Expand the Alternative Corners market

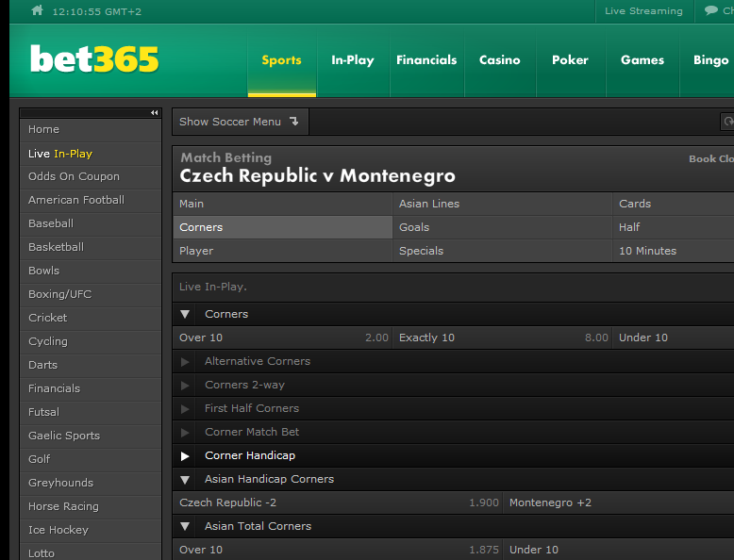[185, 362]
